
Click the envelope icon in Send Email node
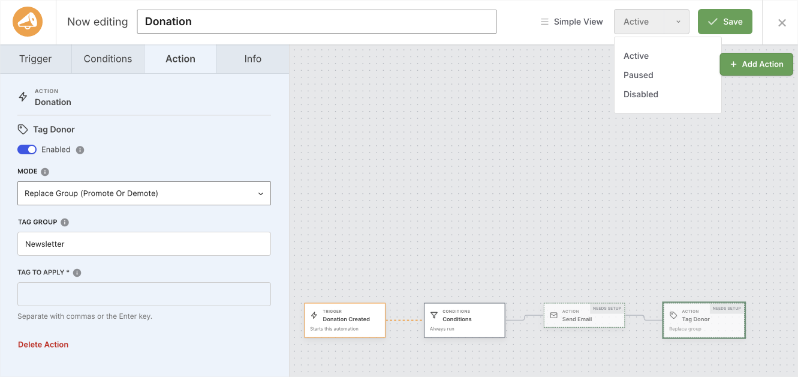554,315
